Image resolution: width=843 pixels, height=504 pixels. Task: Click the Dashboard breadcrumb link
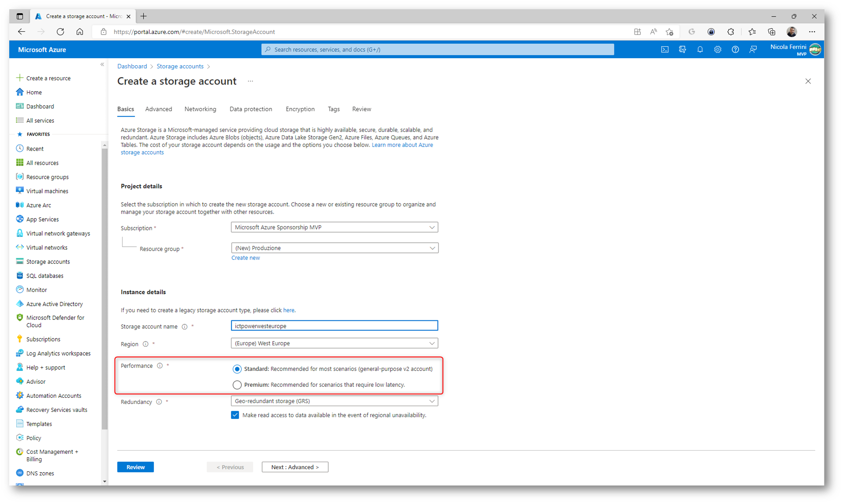pyautogui.click(x=132, y=67)
